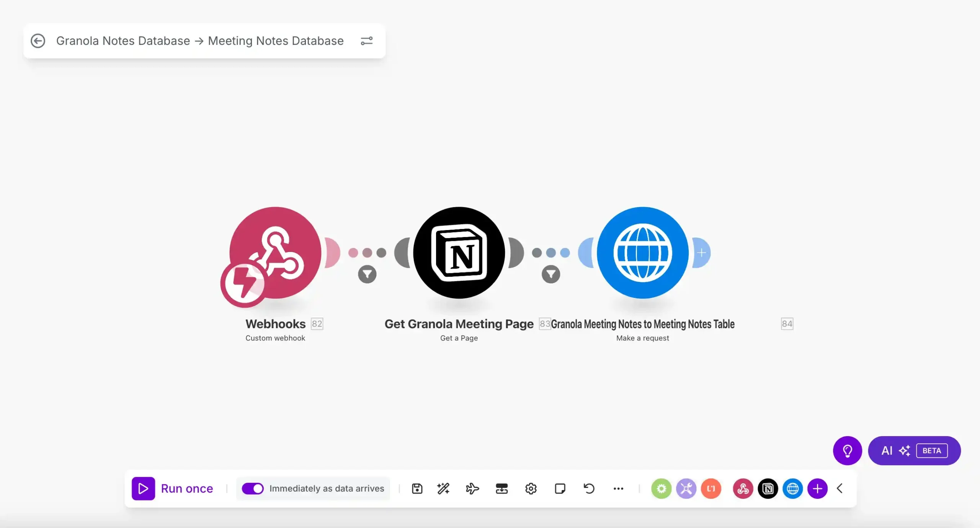The width and height of the screenshot is (980, 528).
Task: Open green Flow control tools icon
Action: 661,489
